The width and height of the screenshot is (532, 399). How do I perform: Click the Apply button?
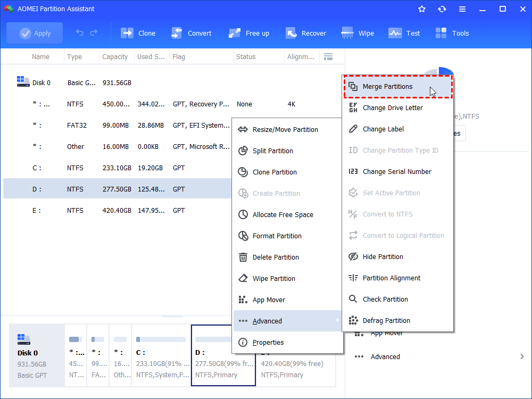[x=35, y=33]
